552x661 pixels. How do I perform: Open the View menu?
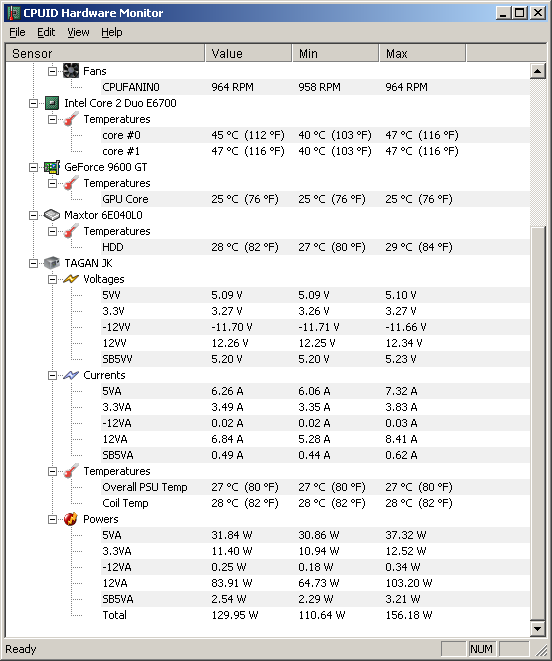(78, 32)
